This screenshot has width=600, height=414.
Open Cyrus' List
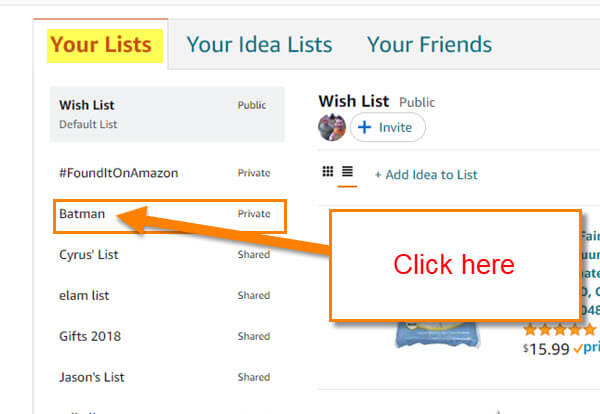167,254
